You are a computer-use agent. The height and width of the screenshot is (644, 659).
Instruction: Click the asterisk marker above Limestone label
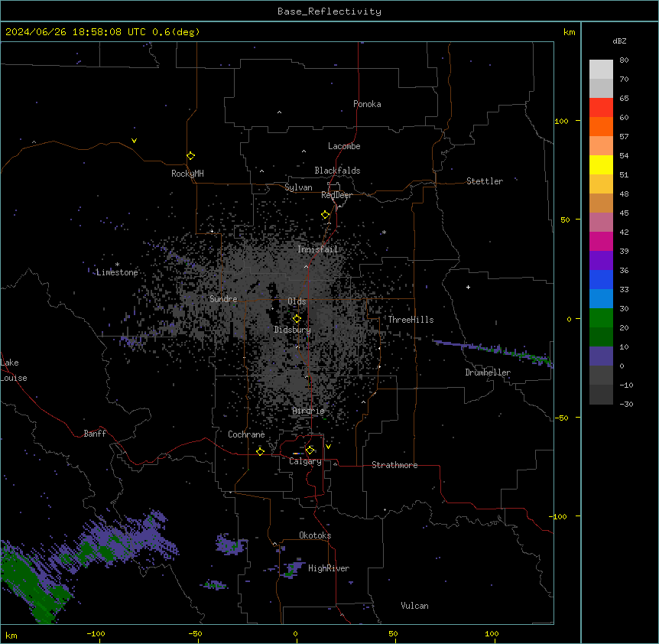[x=117, y=265]
